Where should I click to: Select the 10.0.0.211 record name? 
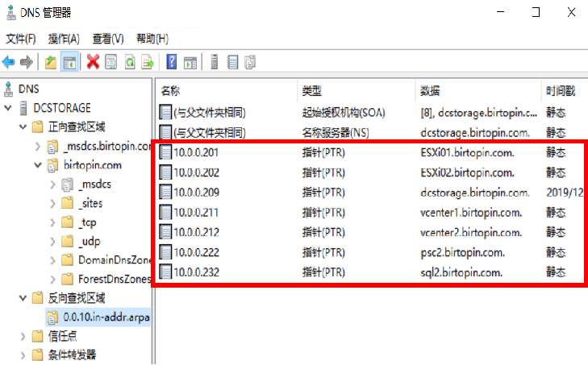[x=196, y=213]
